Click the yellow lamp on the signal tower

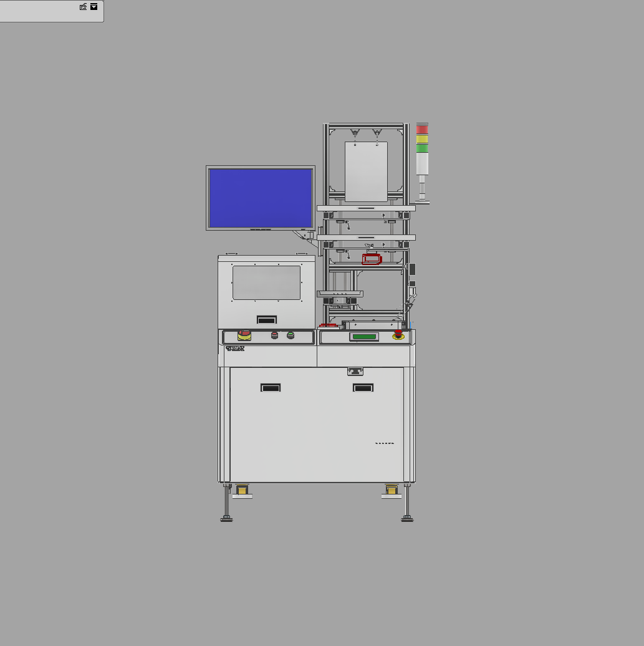422,139
